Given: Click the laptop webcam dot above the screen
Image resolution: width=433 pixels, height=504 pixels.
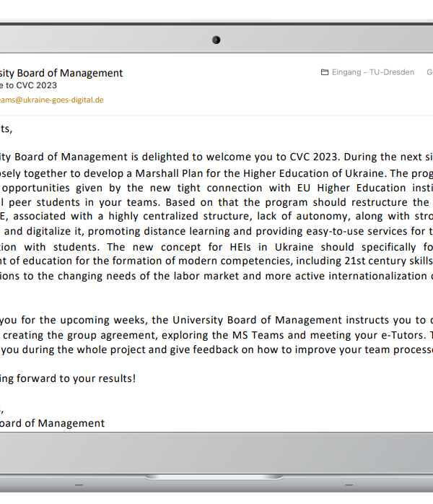Looking at the screenshot, I should click(216, 40).
